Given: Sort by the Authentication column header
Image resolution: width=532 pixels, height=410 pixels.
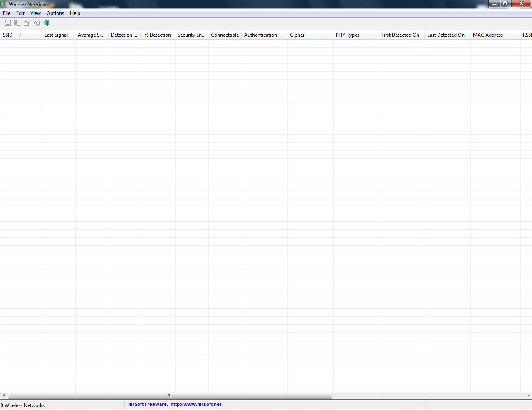Looking at the screenshot, I should (x=265, y=35).
